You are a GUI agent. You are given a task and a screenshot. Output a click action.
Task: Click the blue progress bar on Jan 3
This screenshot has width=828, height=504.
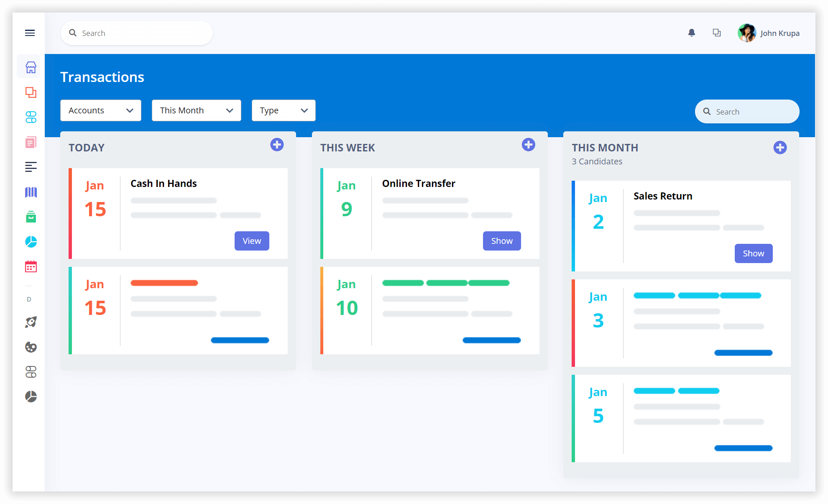744,352
